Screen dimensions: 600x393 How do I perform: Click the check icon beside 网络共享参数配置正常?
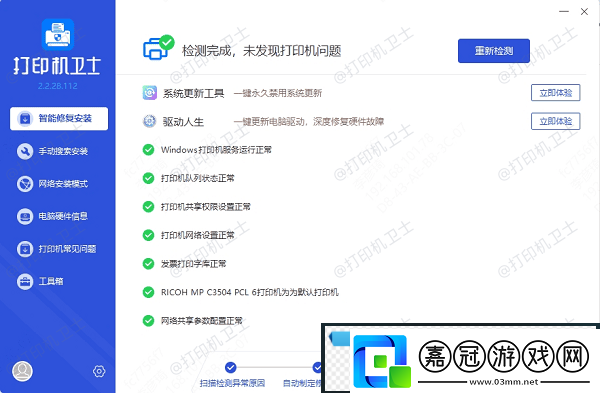148,321
